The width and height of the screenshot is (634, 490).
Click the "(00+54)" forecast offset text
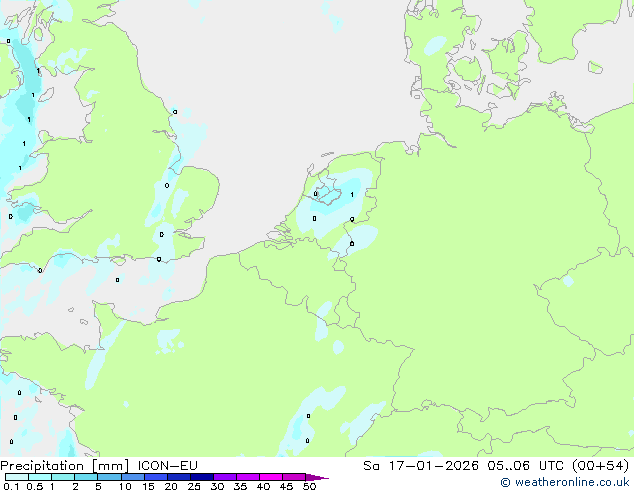click(x=600, y=466)
